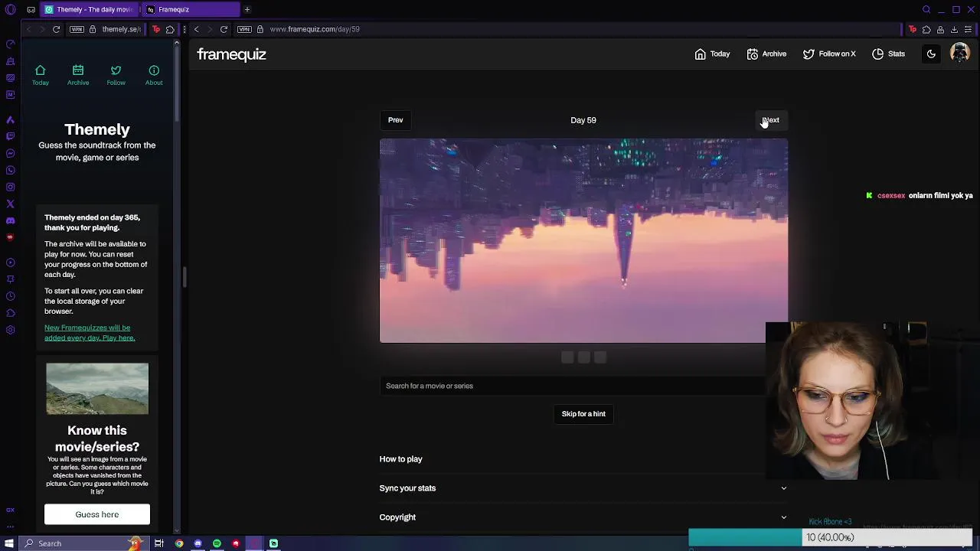Reload the Framequiz page
The height and width of the screenshot is (551, 980).
(224, 29)
